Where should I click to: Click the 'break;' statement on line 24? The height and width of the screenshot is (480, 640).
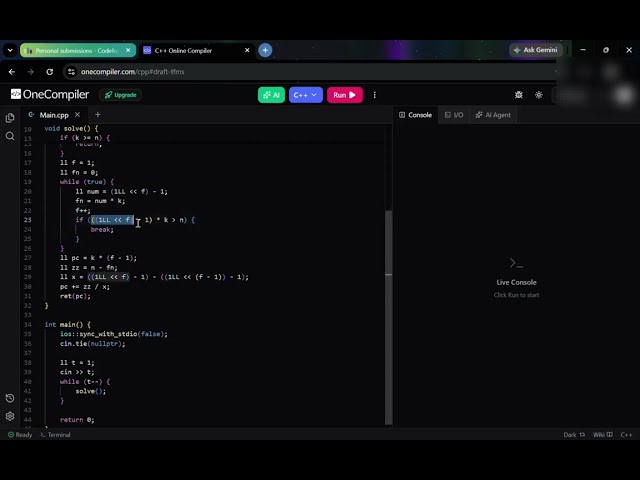[x=102, y=229]
